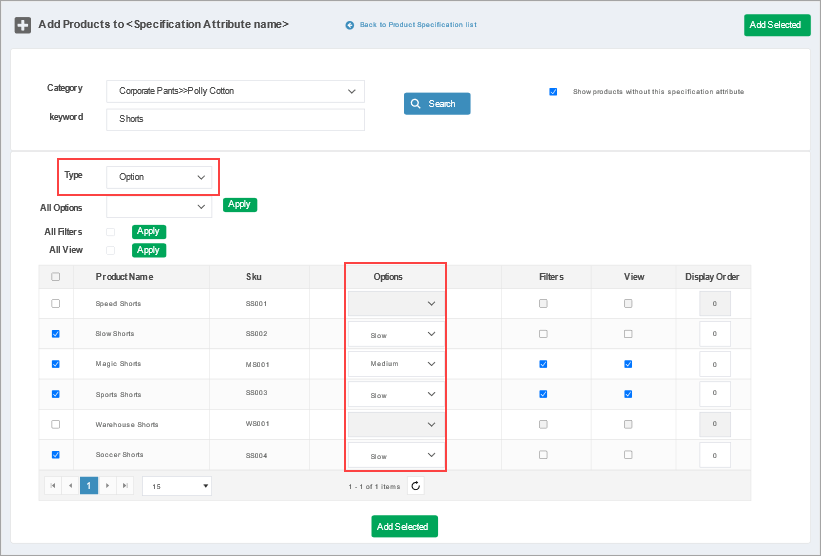This screenshot has height=556, width=821.
Task: Open the Category dropdown
Action: coord(235,91)
